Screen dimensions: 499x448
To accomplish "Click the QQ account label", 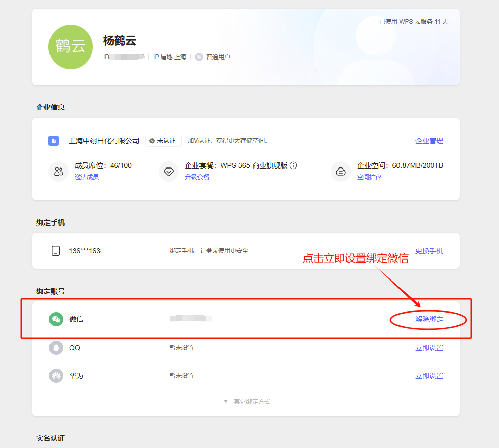I will click(x=75, y=348).
